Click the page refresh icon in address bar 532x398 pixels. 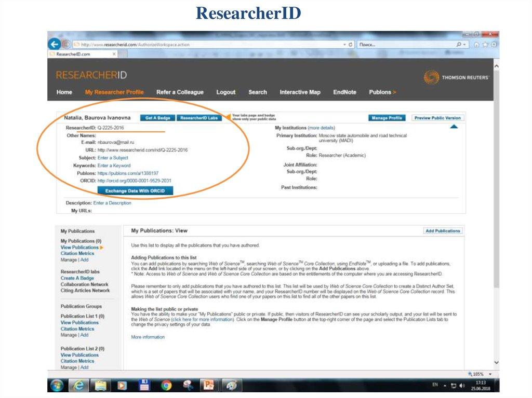351,45
